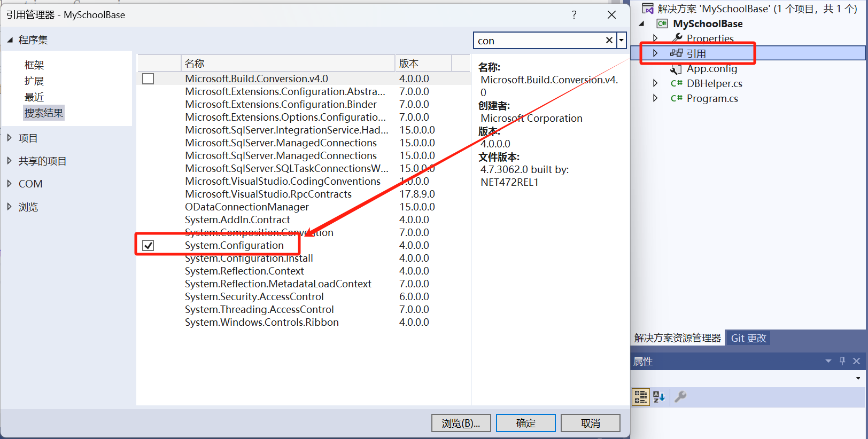Click the MySchoolBase C# project icon

[x=662, y=23]
